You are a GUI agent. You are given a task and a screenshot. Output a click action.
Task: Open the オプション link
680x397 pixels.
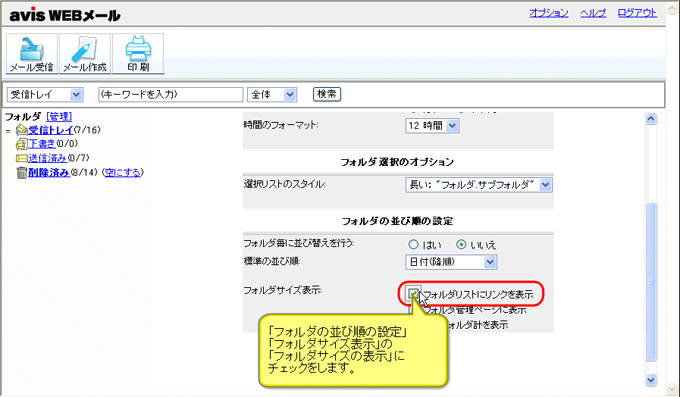point(549,13)
